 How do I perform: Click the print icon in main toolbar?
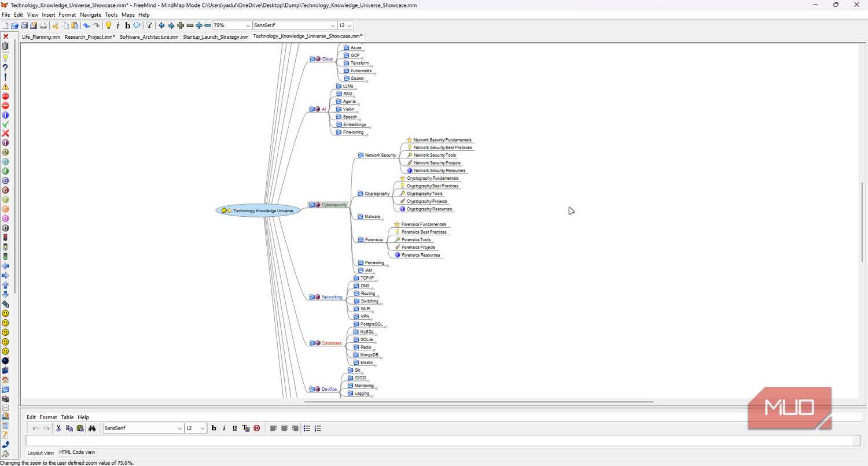[x=43, y=25]
